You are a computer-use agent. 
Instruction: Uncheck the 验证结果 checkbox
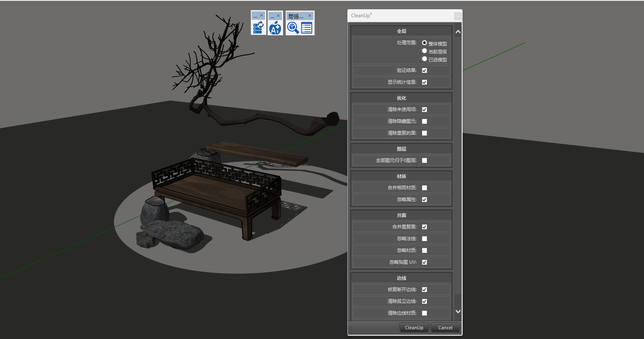click(x=424, y=71)
